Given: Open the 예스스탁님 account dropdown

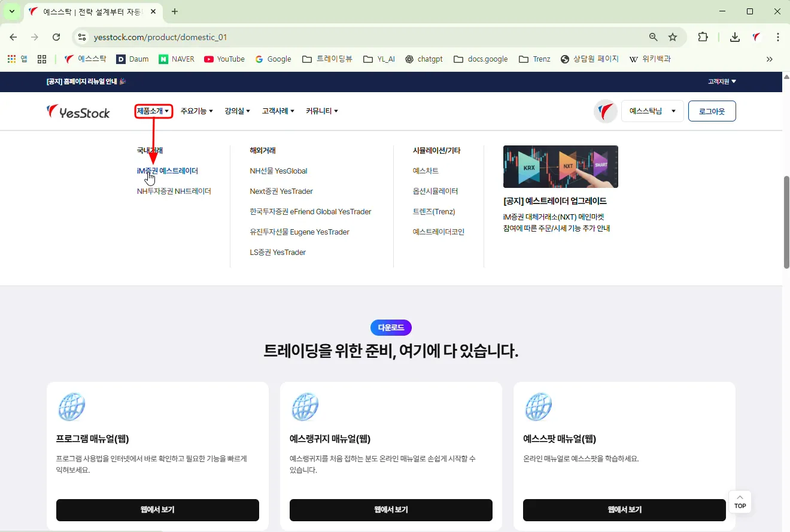Looking at the screenshot, I should pos(652,111).
